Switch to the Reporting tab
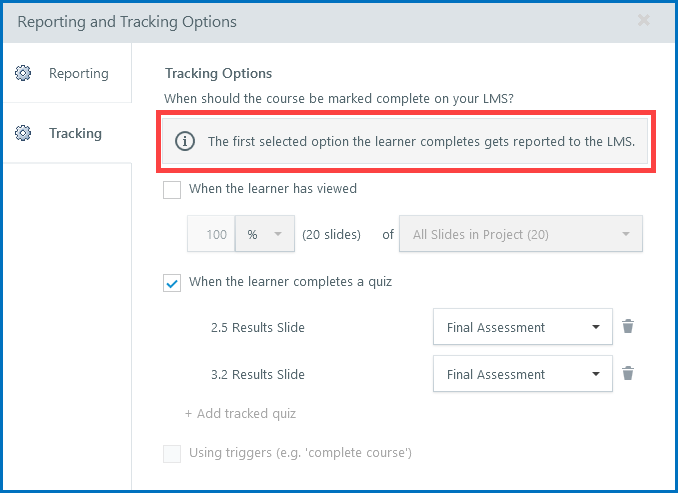This screenshot has width=678, height=493. [78, 73]
